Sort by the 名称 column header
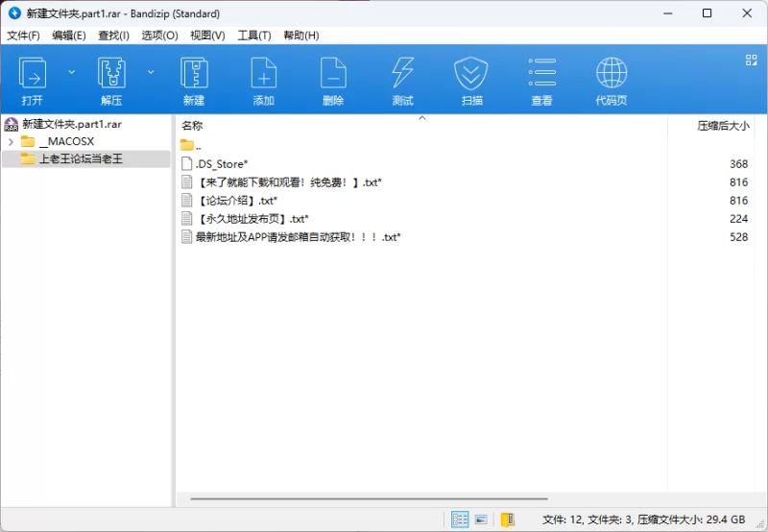 (192, 126)
